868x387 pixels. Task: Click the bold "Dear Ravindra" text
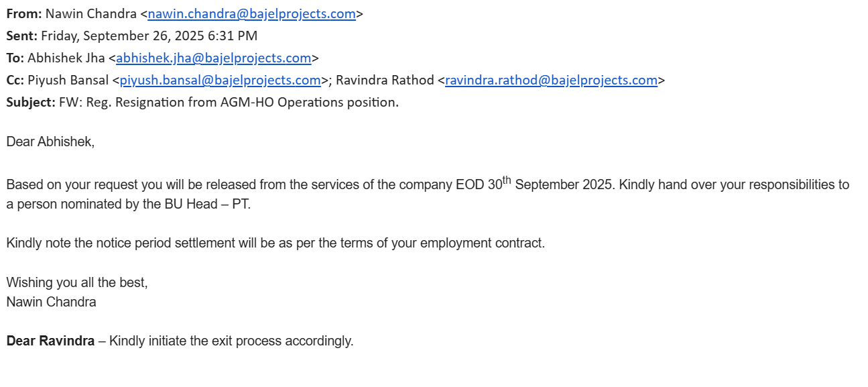[50, 341]
